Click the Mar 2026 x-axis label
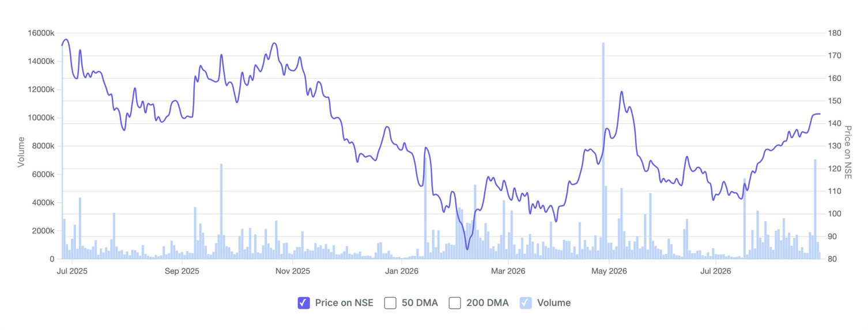The height and width of the screenshot is (330, 868). (508, 271)
